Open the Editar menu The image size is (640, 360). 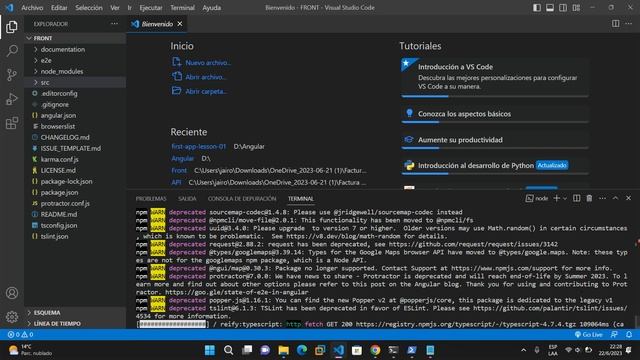click(59, 7)
